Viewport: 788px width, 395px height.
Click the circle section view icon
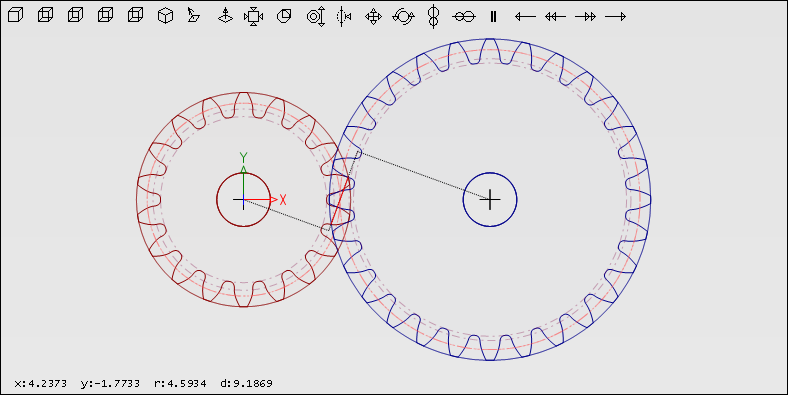pos(284,16)
